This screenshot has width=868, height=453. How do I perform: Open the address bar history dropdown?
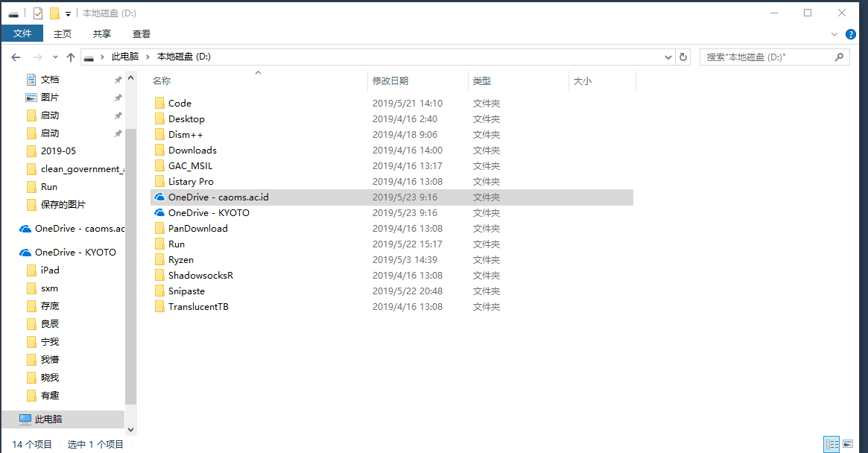coord(668,57)
